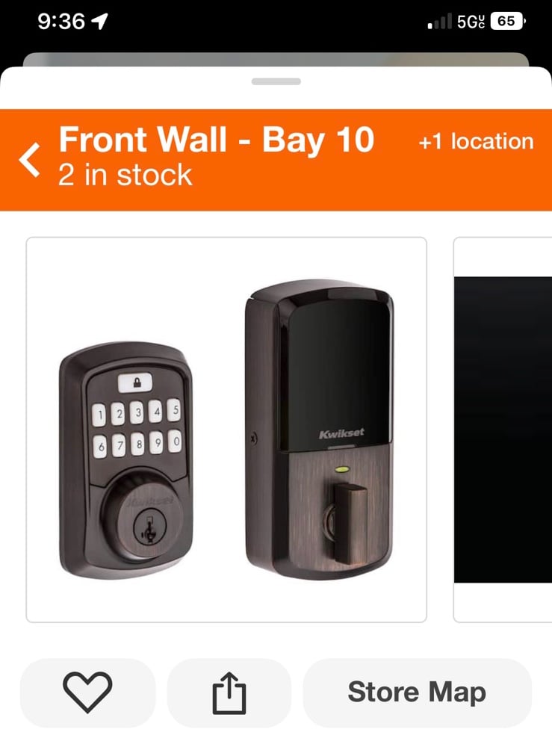
Task: Open the share sheet icon
Action: (229, 693)
